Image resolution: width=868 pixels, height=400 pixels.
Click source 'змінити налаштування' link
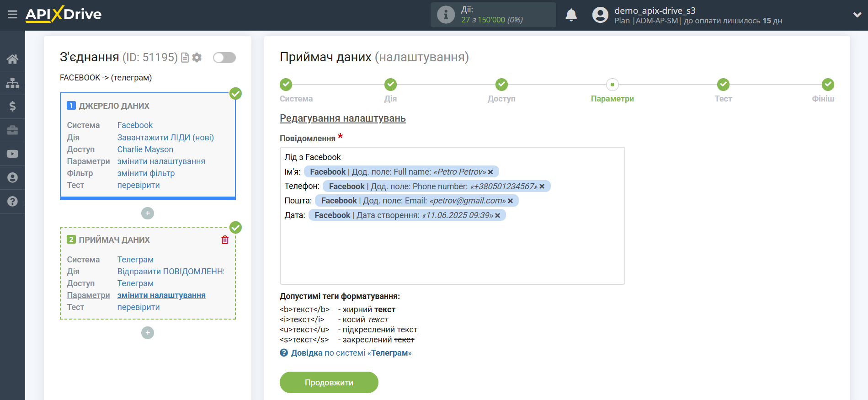coord(161,161)
